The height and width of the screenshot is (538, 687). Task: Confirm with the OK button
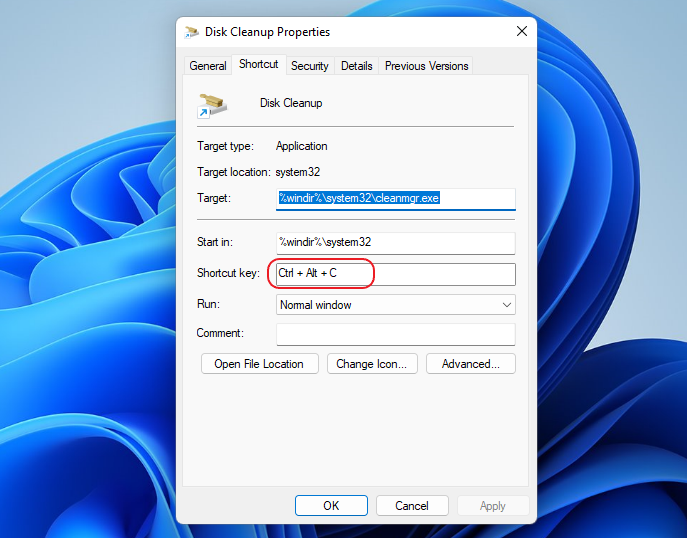(x=331, y=506)
